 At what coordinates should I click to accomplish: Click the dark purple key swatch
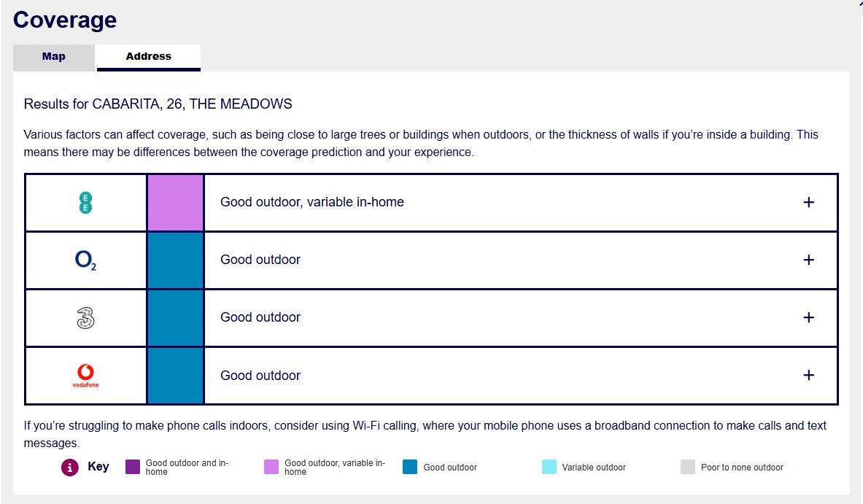(133, 467)
